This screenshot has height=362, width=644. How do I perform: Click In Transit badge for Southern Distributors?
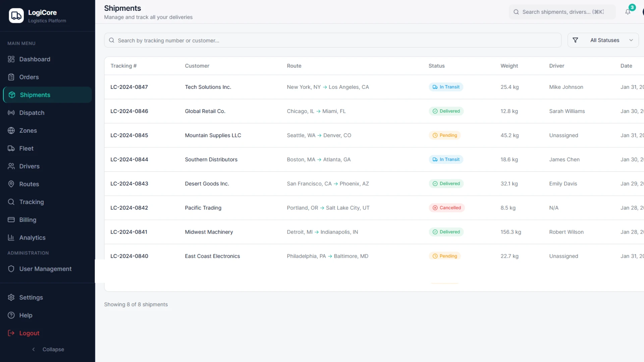(x=446, y=160)
